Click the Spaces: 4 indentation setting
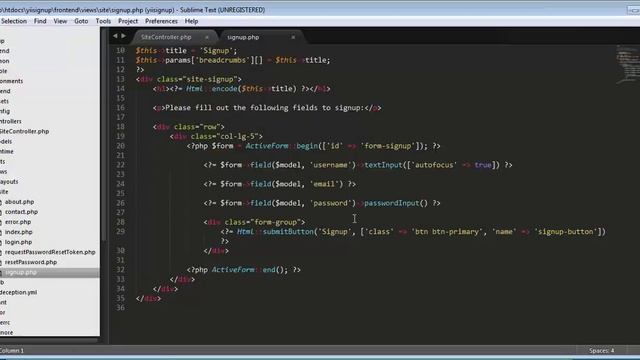 point(601,351)
